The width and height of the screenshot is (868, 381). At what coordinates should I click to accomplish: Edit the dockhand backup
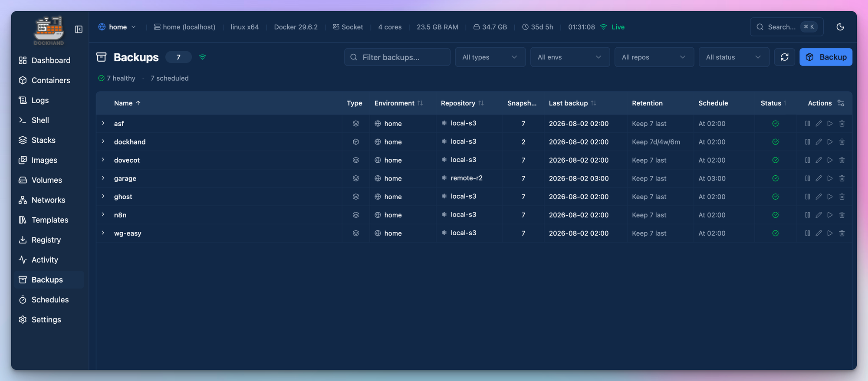click(x=819, y=142)
